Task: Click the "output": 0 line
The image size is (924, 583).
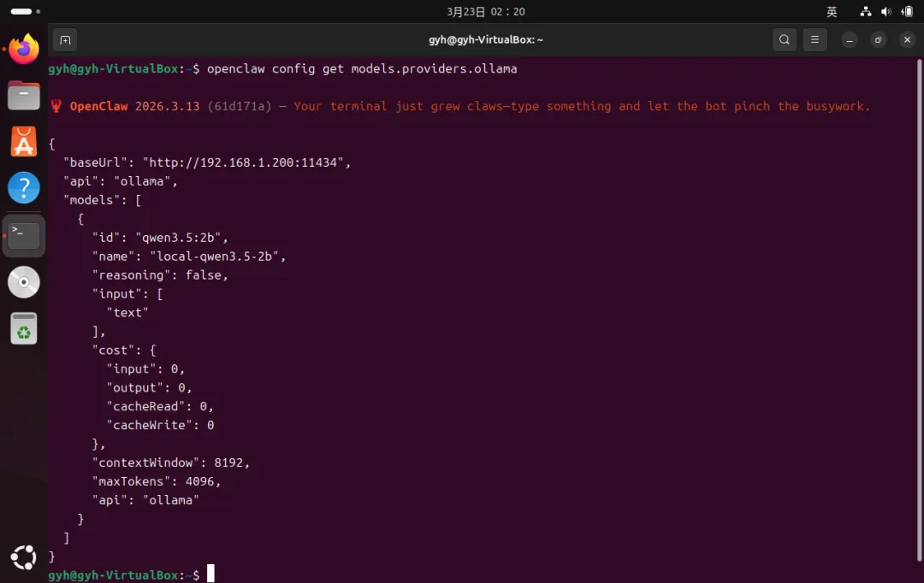Action: click(149, 388)
